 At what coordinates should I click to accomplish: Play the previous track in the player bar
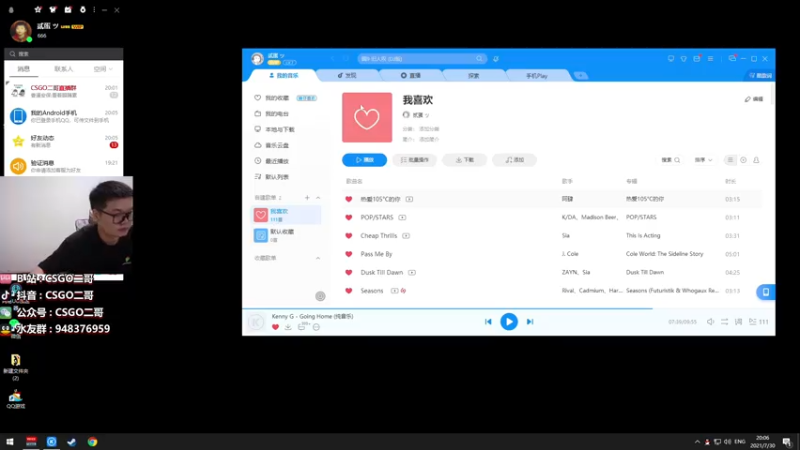[x=488, y=322]
